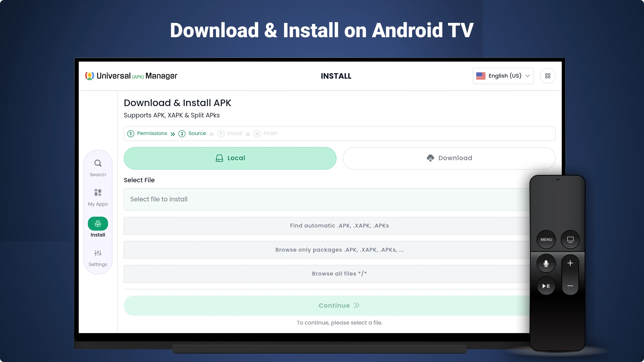The image size is (644, 362).
Task: Click the Select file to install field
Action: coord(327,199)
